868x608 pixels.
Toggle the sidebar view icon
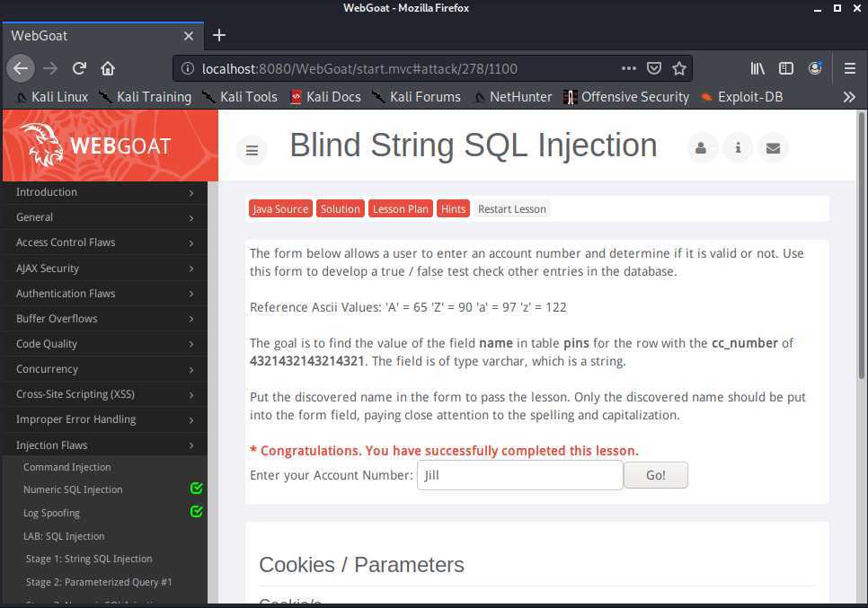tap(785, 68)
